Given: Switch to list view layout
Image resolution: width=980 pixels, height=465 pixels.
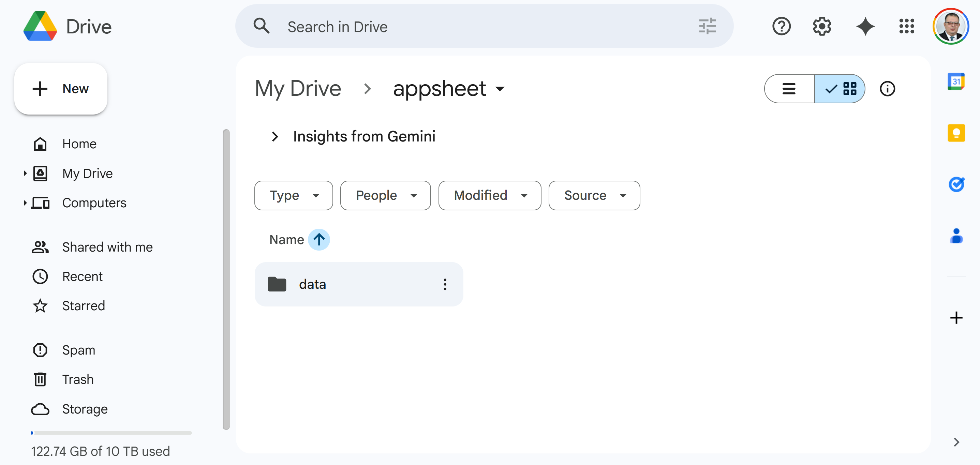Looking at the screenshot, I should [789, 88].
